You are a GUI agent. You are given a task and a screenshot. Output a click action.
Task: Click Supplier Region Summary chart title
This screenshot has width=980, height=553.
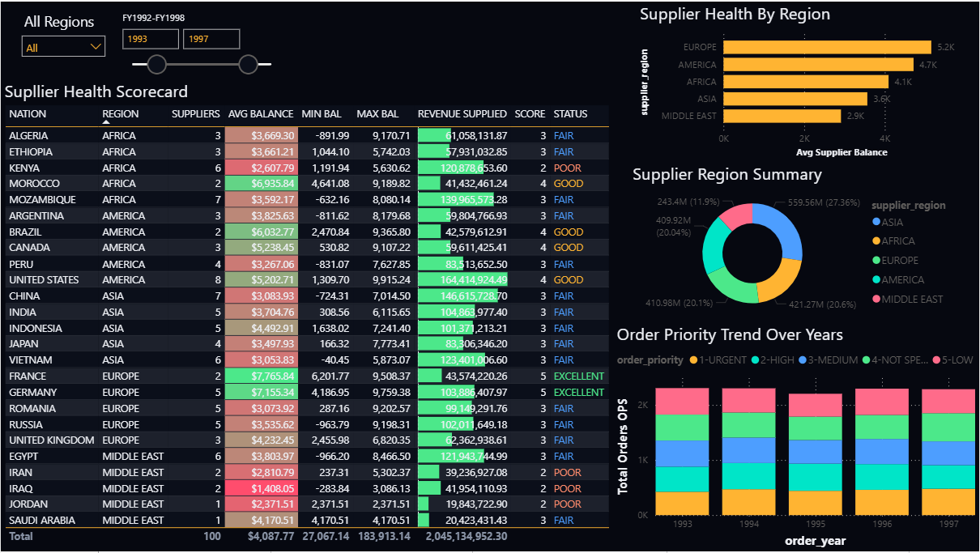click(x=727, y=175)
